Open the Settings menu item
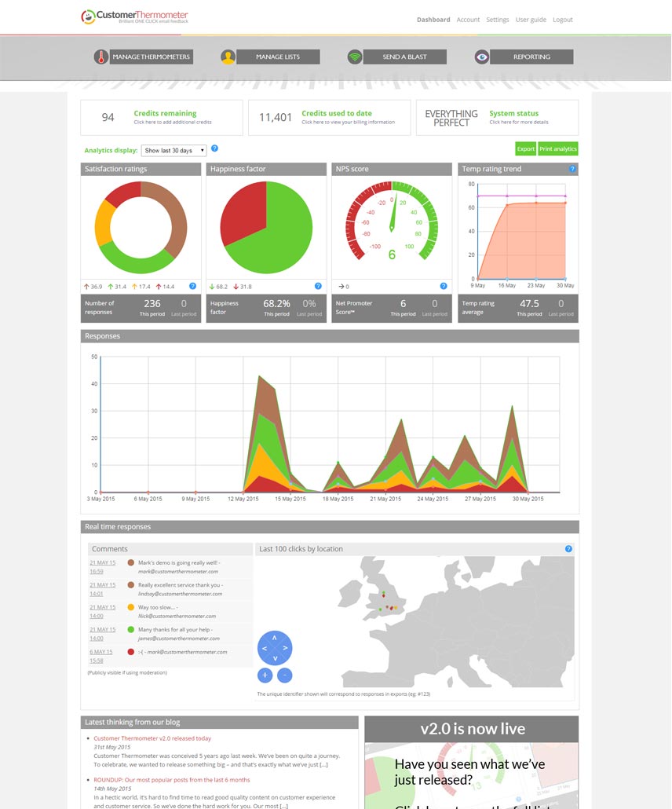Viewport: 672px width, 809px height. coord(497,20)
